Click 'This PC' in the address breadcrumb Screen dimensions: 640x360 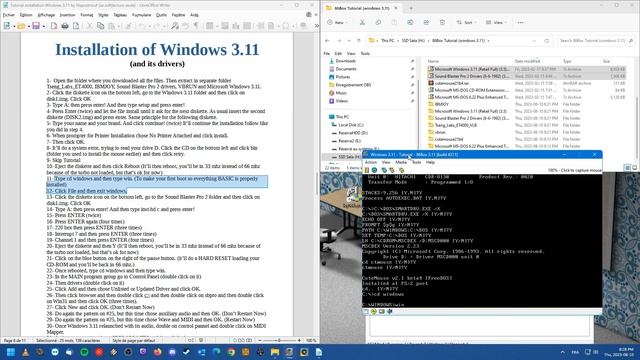[388, 40]
